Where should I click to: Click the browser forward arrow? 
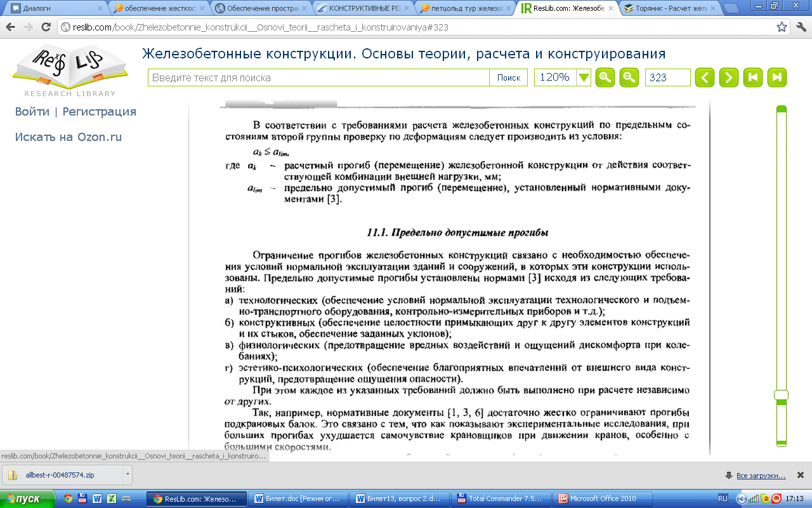tap(28, 27)
